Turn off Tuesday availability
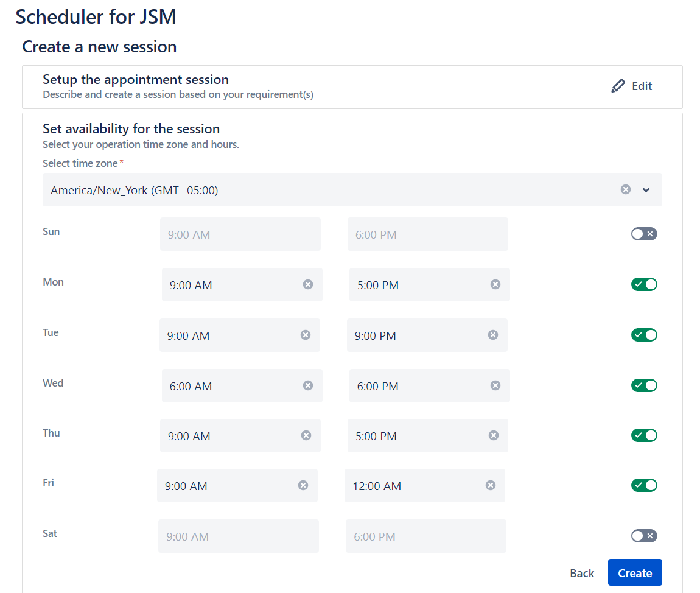This screenshot has height=593, width=700. [644, 335]
